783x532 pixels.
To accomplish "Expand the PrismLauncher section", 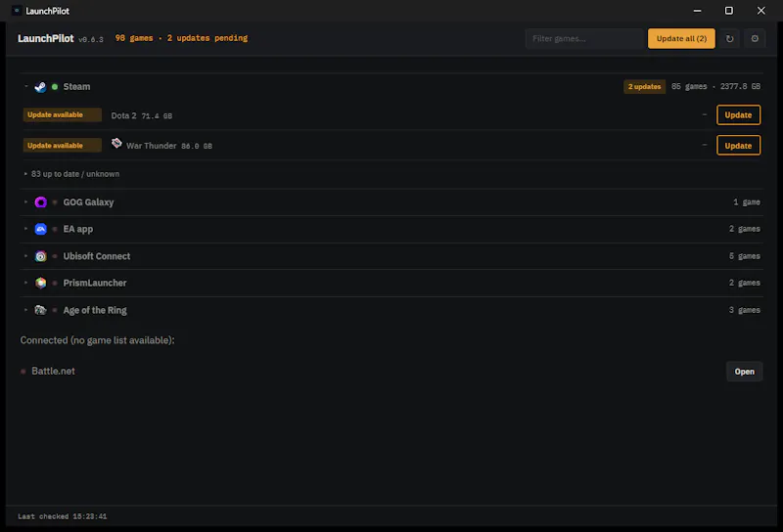I will point(26,283).
